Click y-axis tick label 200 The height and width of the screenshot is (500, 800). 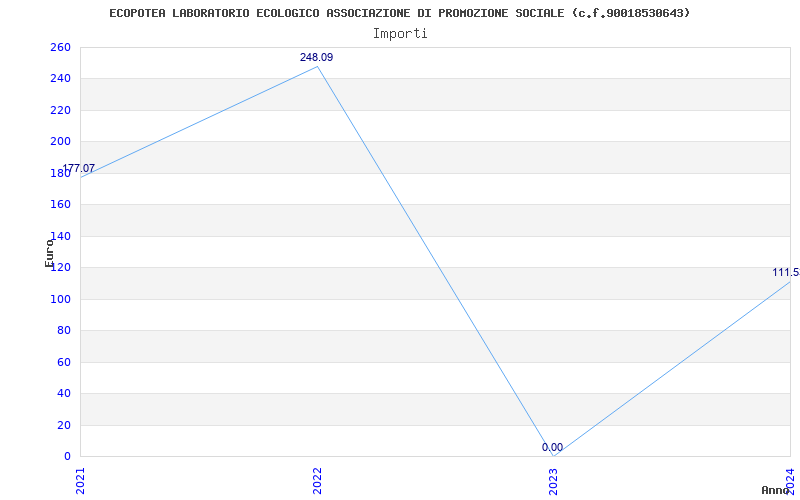(60, 142)
